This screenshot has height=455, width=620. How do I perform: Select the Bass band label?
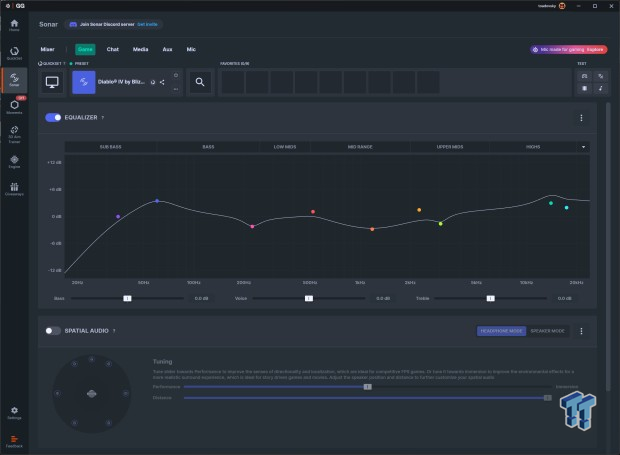208,147
